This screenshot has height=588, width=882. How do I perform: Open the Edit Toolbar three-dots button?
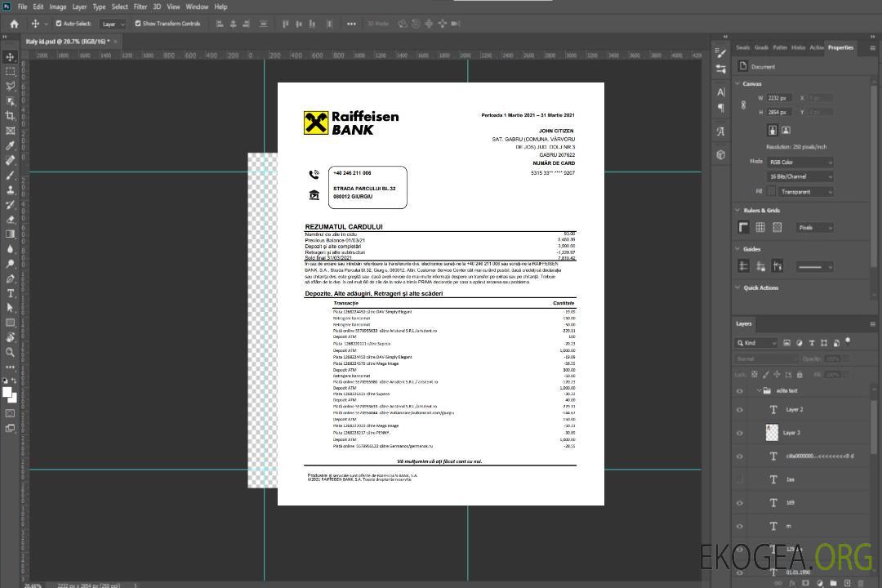coord(10,367)
